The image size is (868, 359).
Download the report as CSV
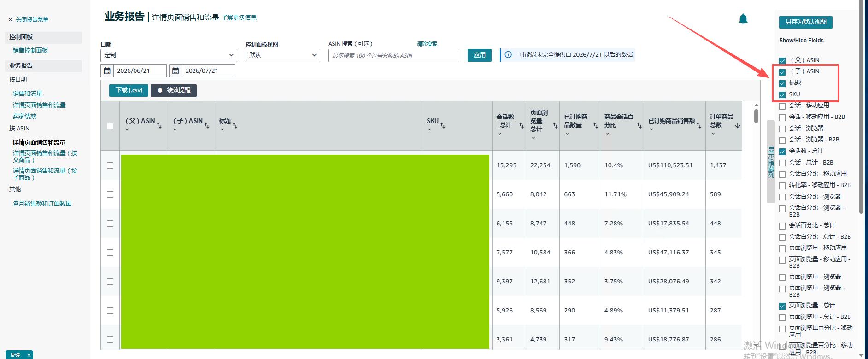129,90
